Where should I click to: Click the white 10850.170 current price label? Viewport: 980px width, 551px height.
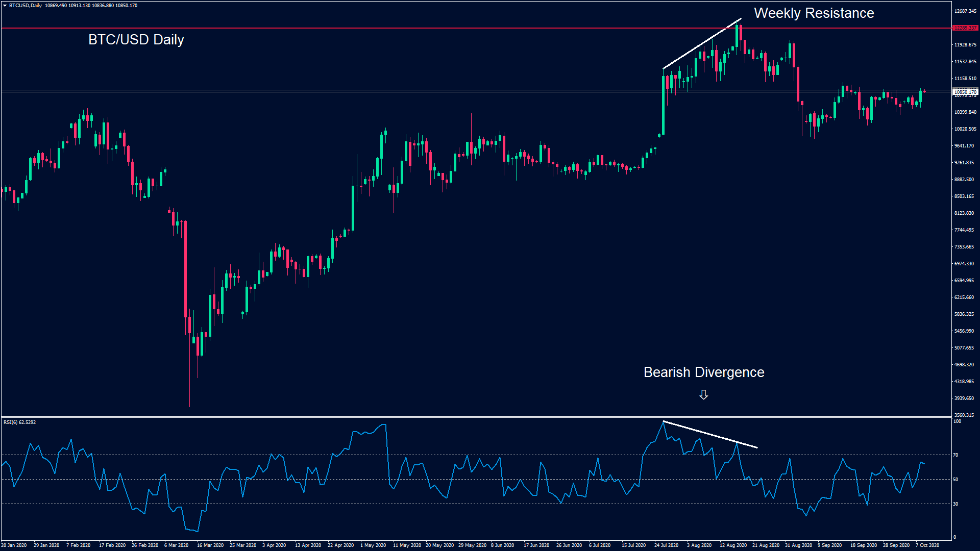pyautogui.click(x=965, y=92)
